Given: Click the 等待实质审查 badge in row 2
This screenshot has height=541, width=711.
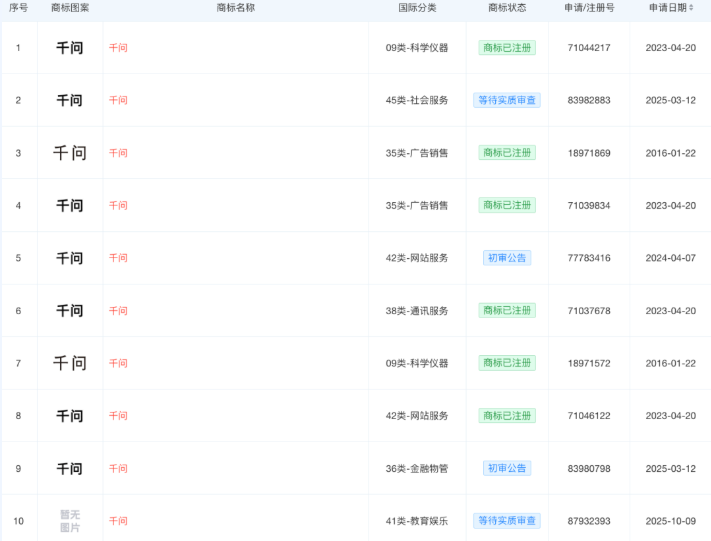Looking at the screenshot, I should click(x=507, y=100).
